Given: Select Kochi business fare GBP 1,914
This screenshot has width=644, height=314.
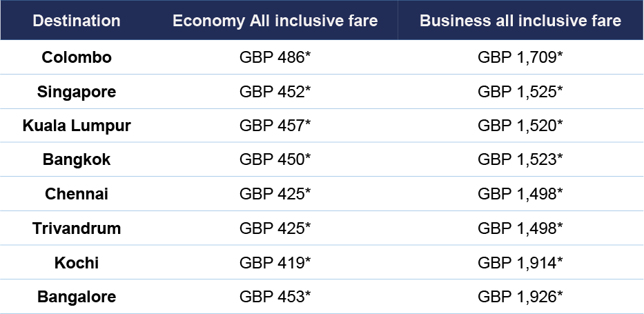Looking at the screenshot, I should point(520,263).
